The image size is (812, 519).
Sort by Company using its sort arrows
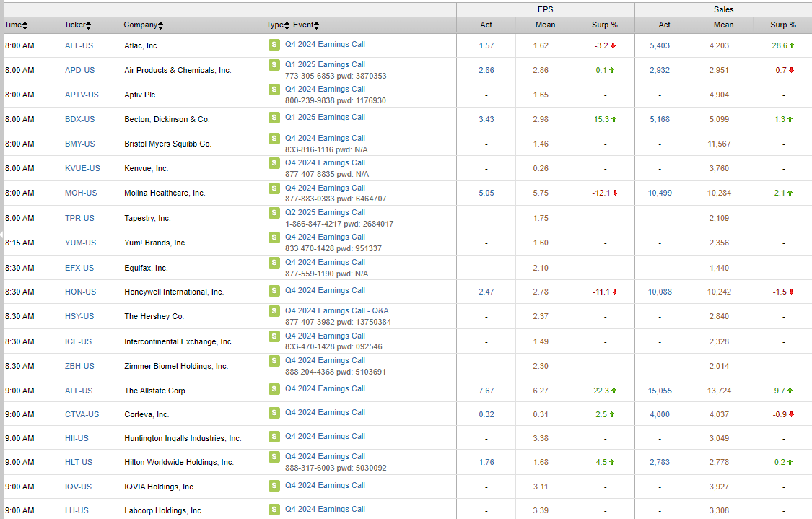[160, 25]
